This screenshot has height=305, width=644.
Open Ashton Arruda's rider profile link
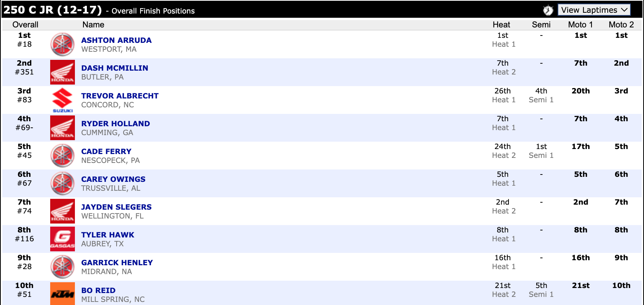pyautogui.click(x=116, y=40)
